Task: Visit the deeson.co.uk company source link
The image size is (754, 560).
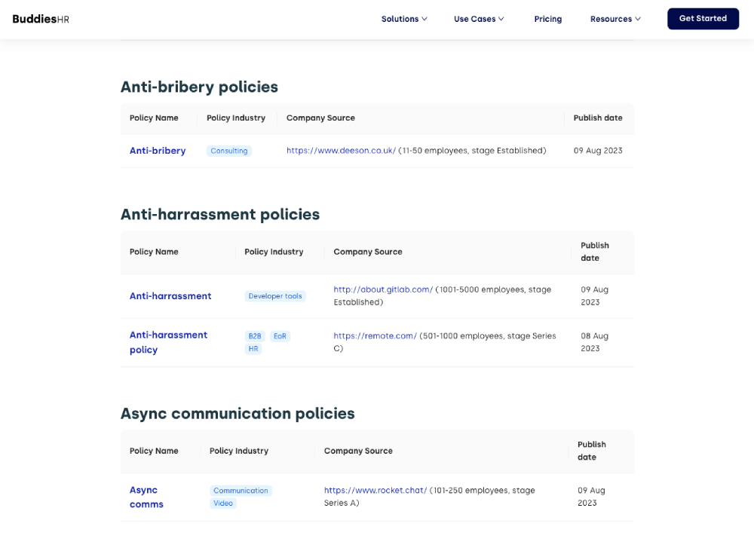Action: pos(340,150)
